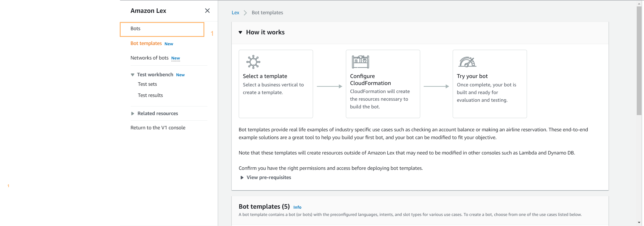Click the vertical scrollbar thumb
Viewport: 644px width, 226px height.
(x=639, y=61)
